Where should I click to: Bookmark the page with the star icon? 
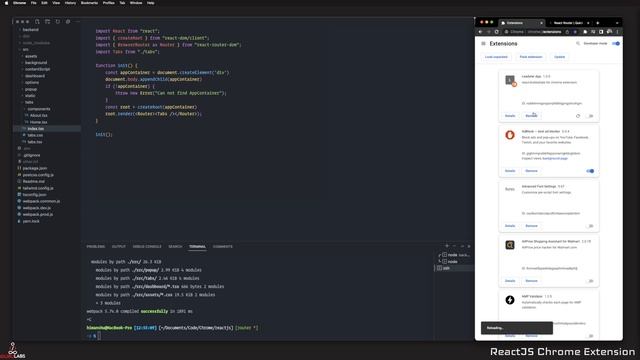point(575,32)
